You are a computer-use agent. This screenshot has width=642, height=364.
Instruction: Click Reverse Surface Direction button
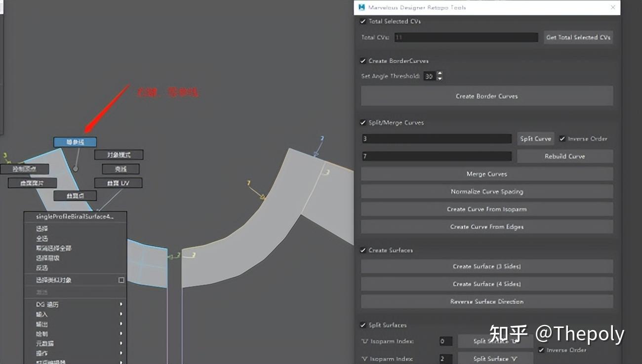(x=487, y=301)
